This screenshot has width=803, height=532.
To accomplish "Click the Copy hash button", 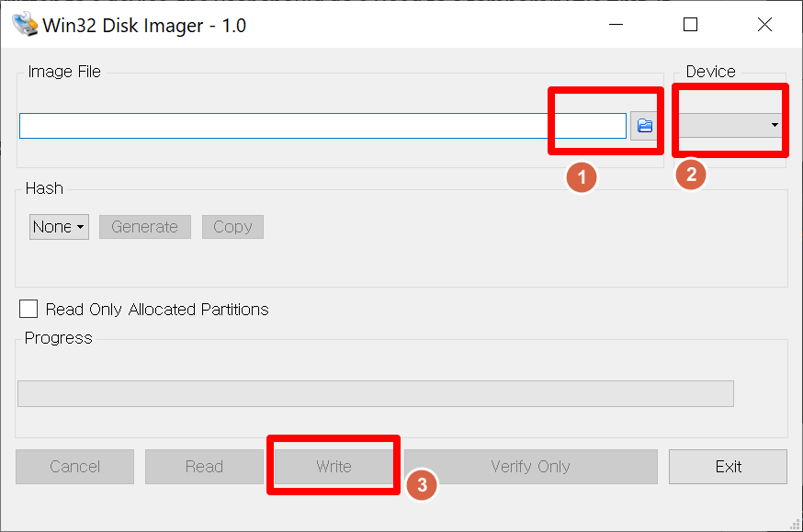I will (232, 227).
